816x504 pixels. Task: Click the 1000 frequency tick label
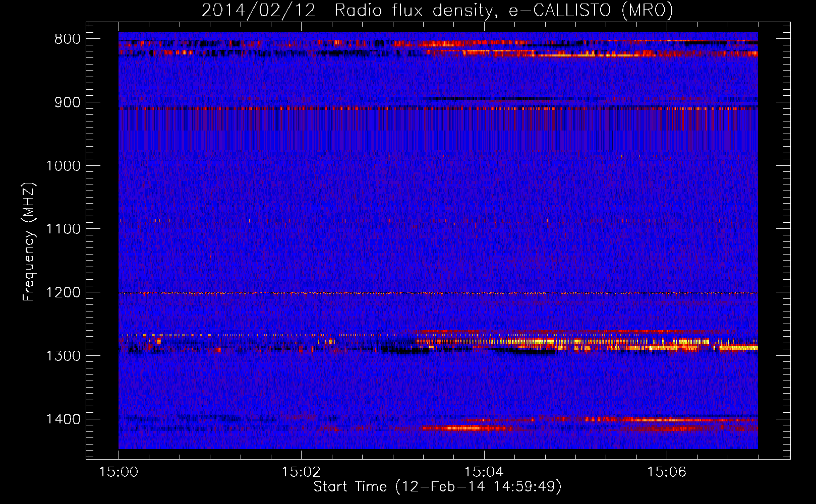tap(64, 166)
